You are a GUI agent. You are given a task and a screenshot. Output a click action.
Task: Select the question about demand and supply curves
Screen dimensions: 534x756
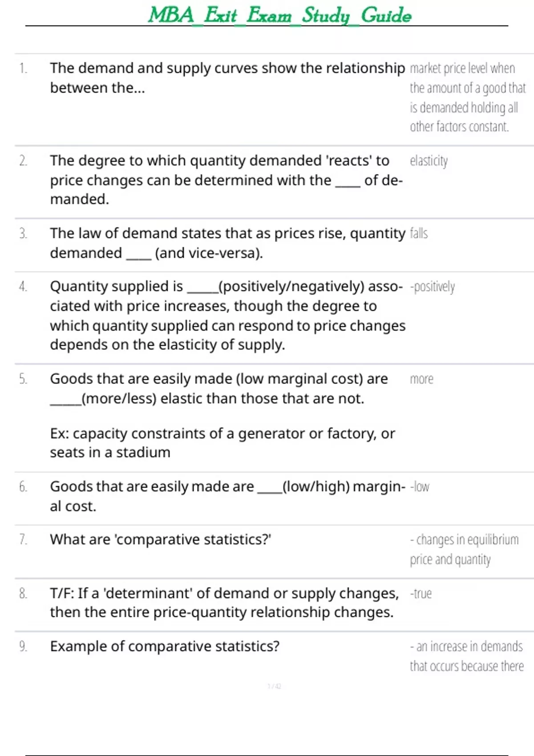[x=227, y=78]
